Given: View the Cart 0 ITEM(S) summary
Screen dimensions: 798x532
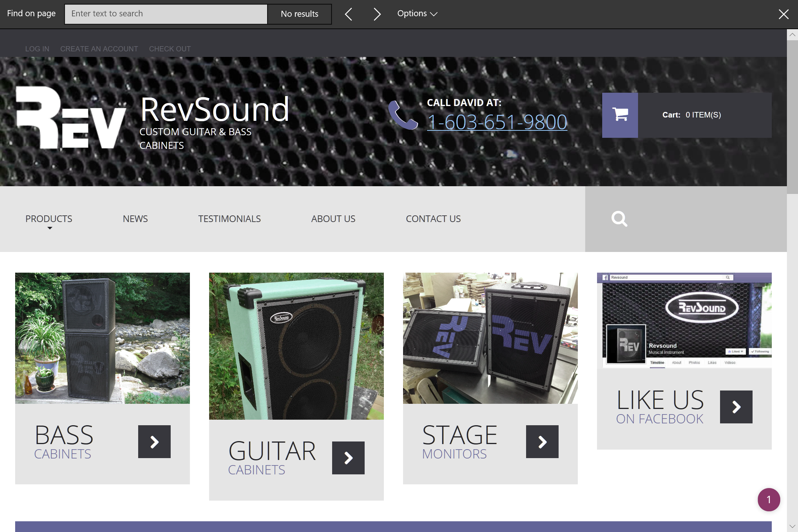Looking at the screenshot, I should click(692, 115).
